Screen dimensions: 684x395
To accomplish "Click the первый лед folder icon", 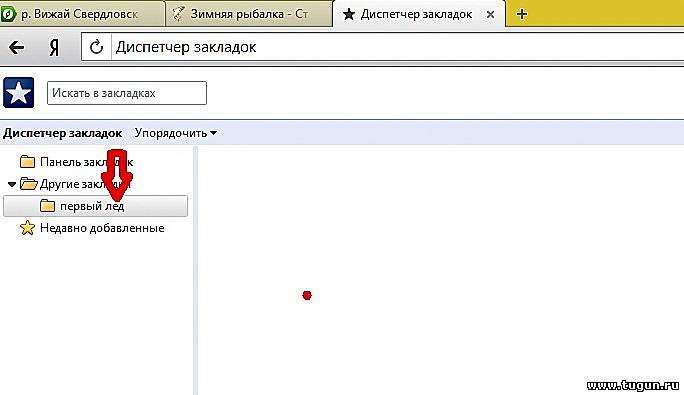I will click(x=47, y=206).
